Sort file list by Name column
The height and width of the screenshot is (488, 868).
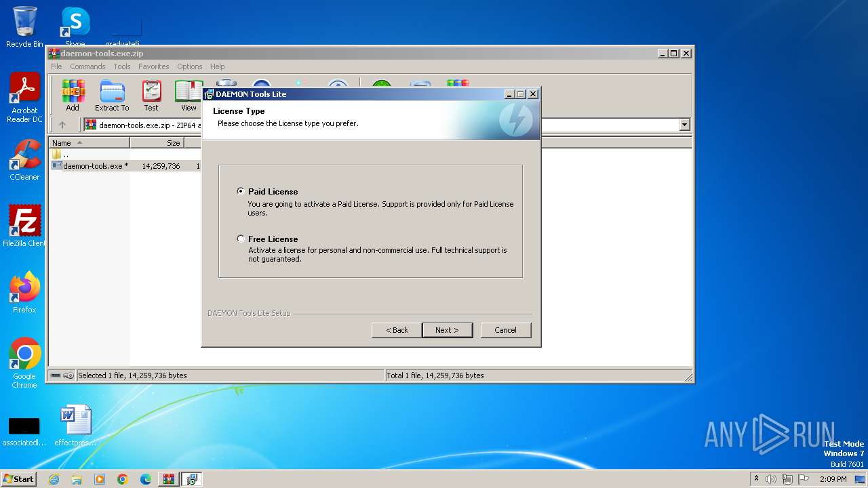click(89, 143)
